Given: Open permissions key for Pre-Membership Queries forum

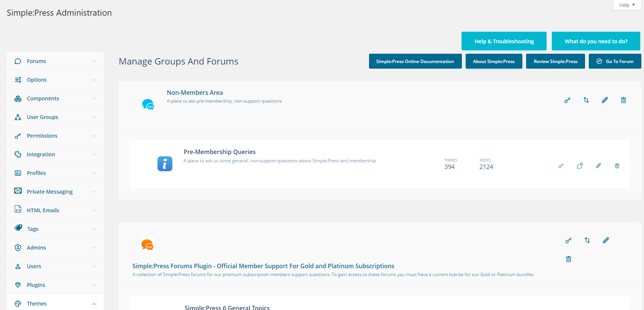Looking at the screenshot, I should [561, 166].
